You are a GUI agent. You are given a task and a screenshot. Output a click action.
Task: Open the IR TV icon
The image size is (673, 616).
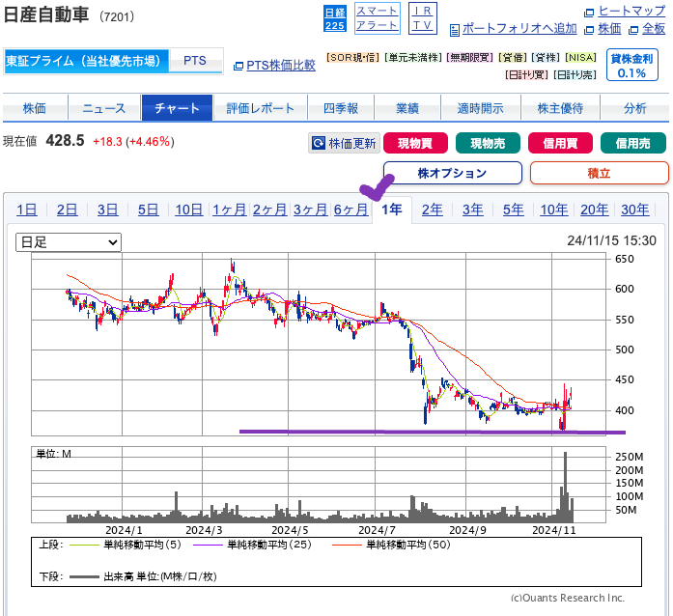422,18
